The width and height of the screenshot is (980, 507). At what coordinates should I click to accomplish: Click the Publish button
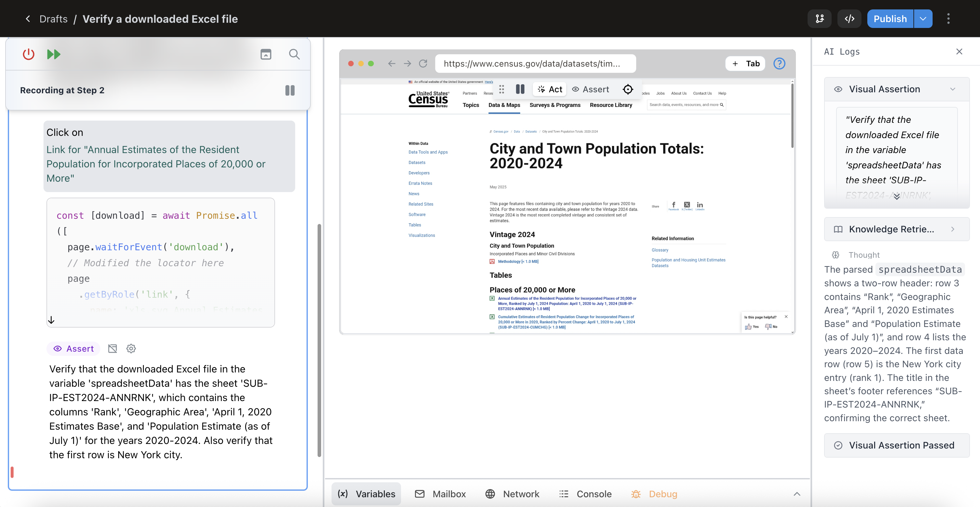click(x=890, y=19)
